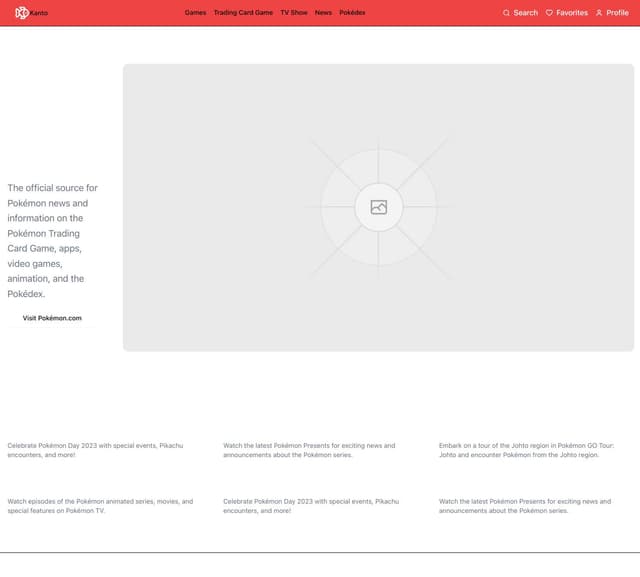Click the large hero image placeholder

pyautogui.click(x=378, y=207)
